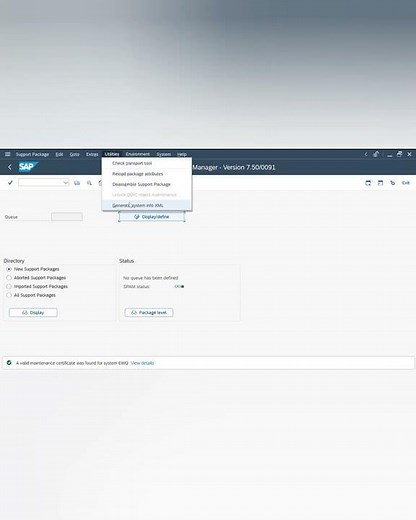Click the padlock icon in title bar
The height and width of the screenshot is (520, 416).
click(x=376, y=154)
